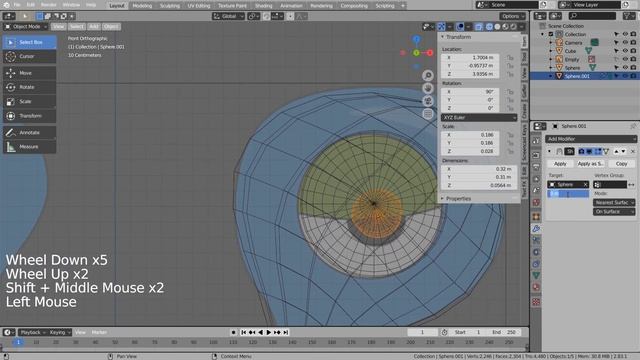Image resolution: width=640 pixels, height=360 pixels.
Task: Switch to the UV Editing workspace tab
Action: coord(199,6)
